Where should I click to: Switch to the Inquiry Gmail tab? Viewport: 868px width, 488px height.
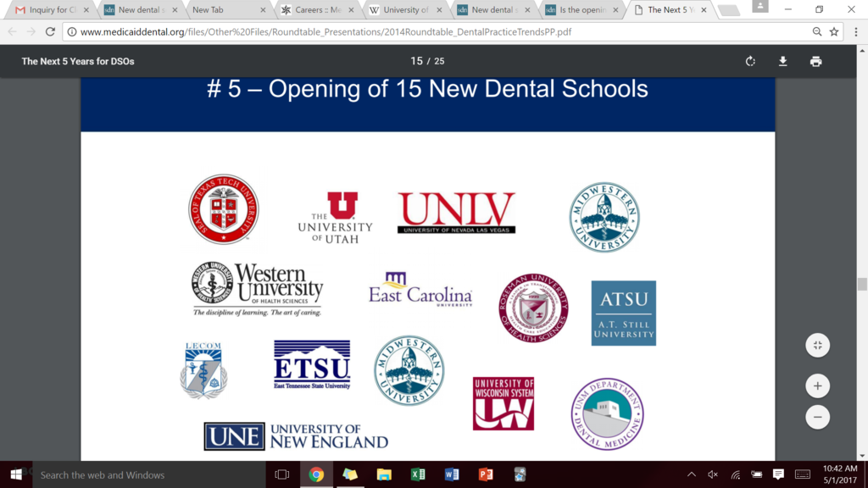[49, 10]
